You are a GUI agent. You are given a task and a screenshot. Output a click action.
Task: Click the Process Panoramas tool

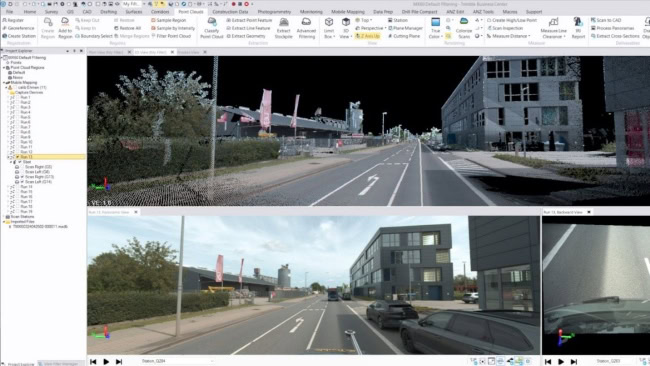(x=612, y=28)
